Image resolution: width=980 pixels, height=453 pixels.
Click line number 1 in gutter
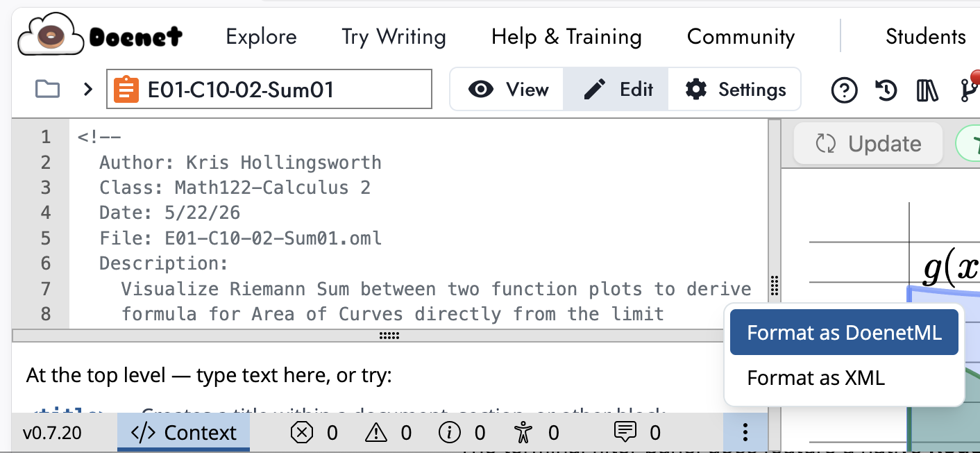(46, 137)
